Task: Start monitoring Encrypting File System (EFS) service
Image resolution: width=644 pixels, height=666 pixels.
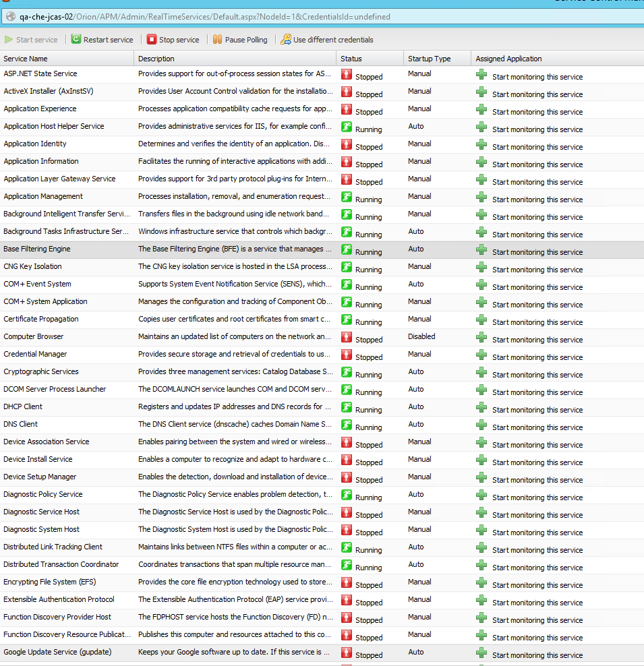Action: (537, 585)
